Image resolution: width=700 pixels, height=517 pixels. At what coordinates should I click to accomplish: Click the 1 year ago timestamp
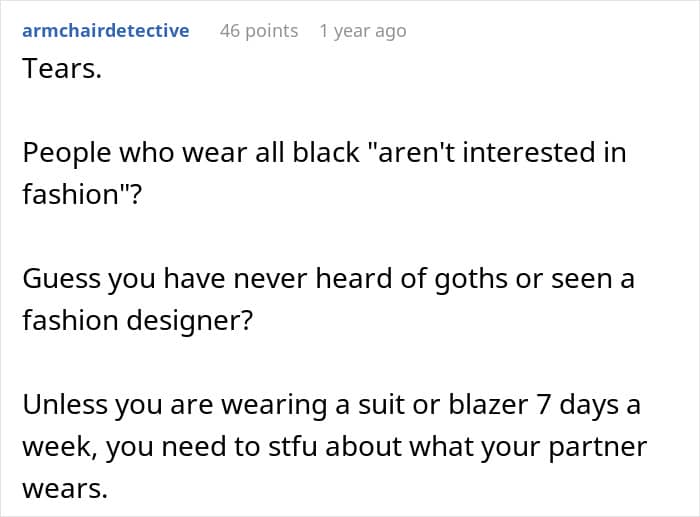coord(363,31)
